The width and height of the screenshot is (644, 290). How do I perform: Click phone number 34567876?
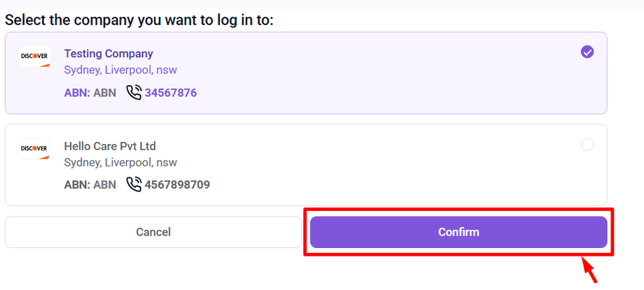point(171,92)
